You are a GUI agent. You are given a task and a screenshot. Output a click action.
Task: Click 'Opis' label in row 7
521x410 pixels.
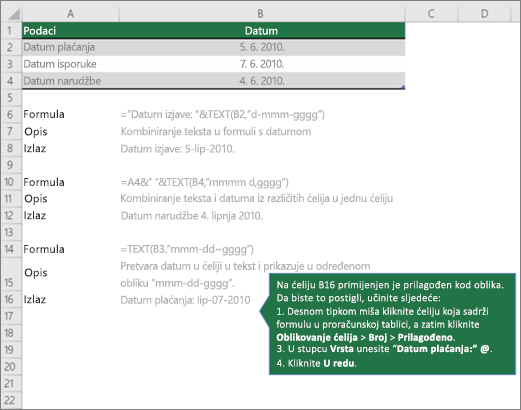pyautogui.click(x=36, y=132)
